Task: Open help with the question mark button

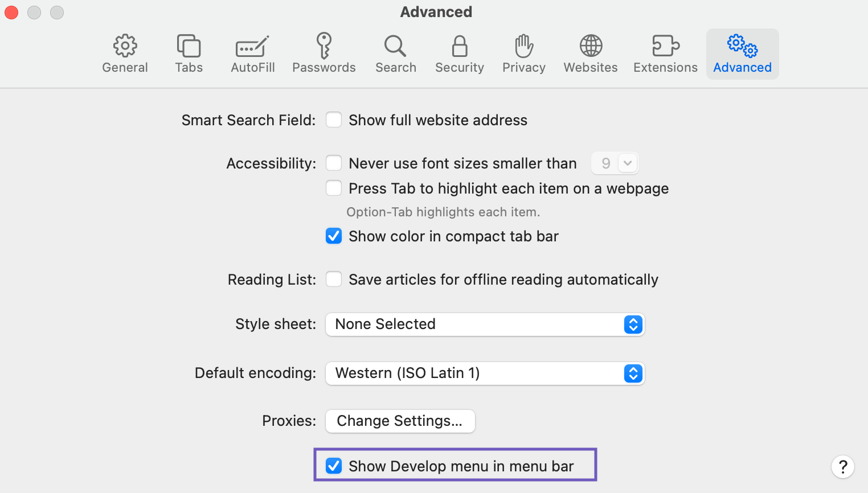Action: pos(843,467)
